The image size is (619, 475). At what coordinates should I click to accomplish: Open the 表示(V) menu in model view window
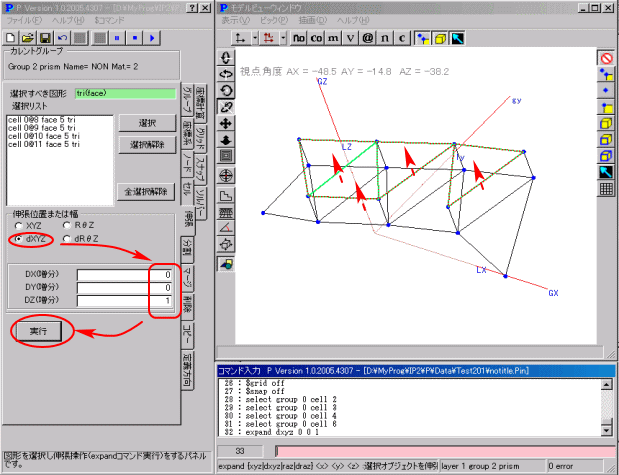(235, 20)
